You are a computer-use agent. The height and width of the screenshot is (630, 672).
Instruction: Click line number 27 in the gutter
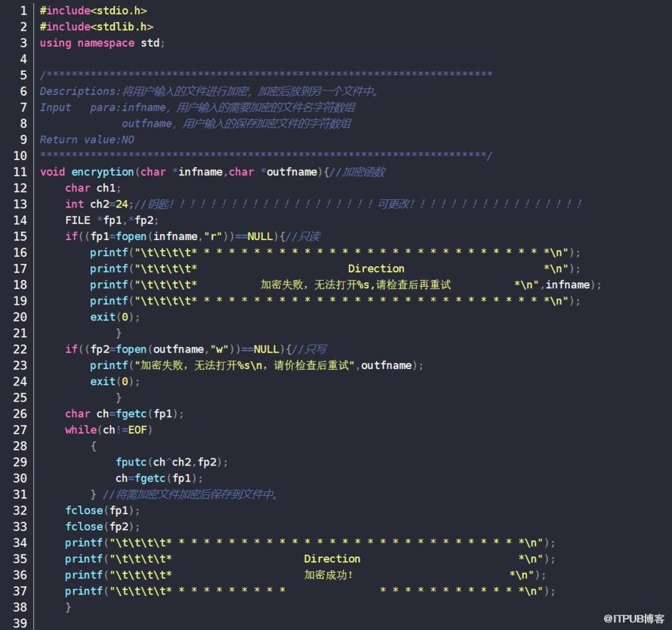click(20, 430)
